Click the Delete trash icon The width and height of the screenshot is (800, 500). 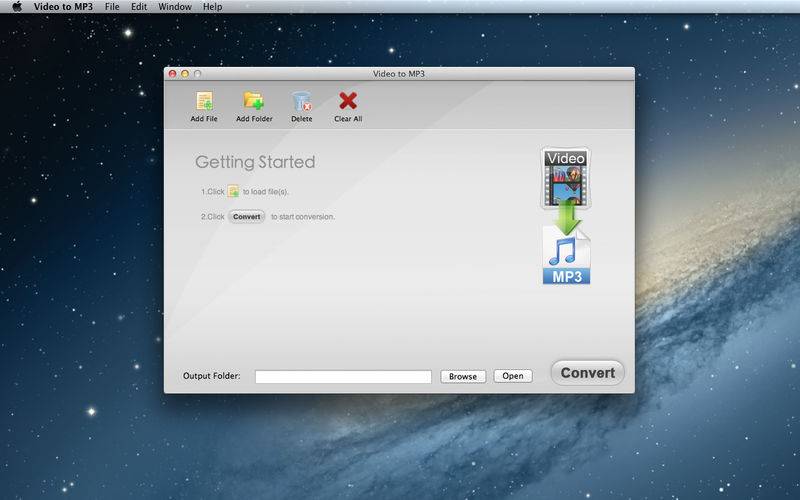[302, 102]
